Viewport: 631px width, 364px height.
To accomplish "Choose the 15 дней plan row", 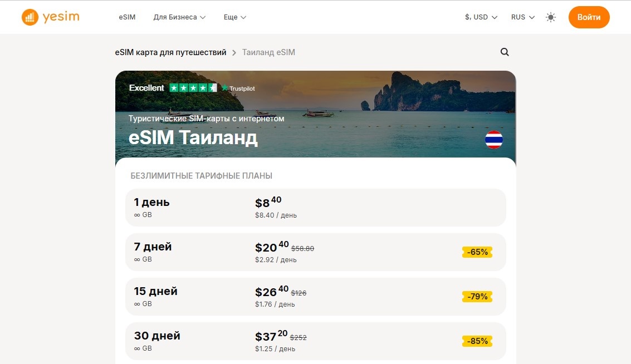I will (x=315, y=297).
